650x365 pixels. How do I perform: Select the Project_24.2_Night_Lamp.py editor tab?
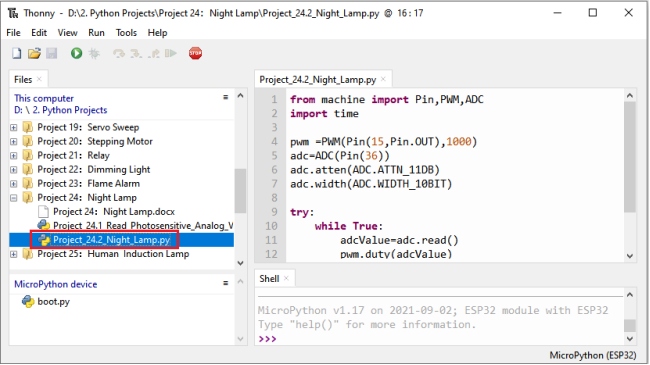(318, 79)
